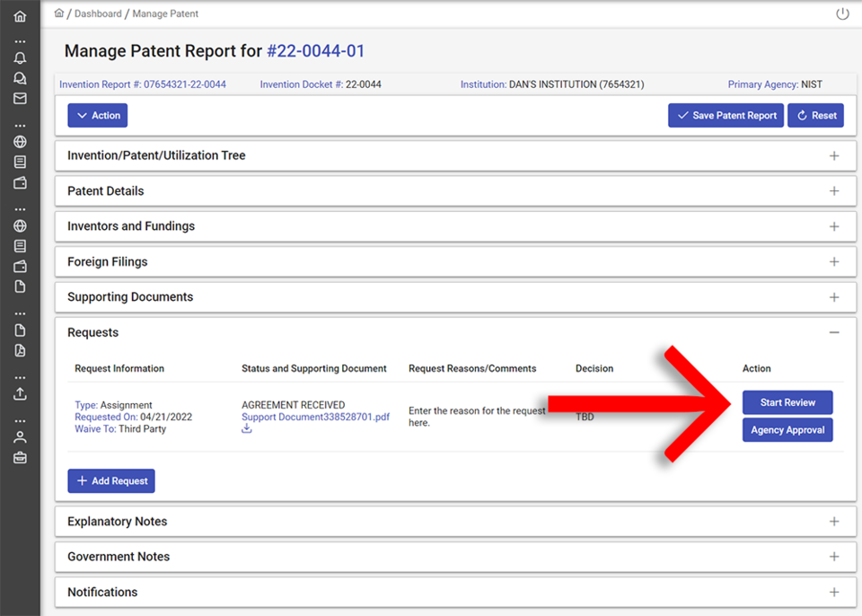Screen dimensions: 862x616
Task: Select the briefcase icon at the sidebar bottom
Action: click(x=20, y=457)
